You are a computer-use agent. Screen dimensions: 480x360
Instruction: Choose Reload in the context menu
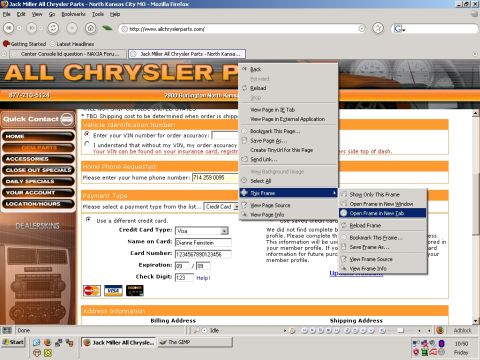[x=288, y=88]
